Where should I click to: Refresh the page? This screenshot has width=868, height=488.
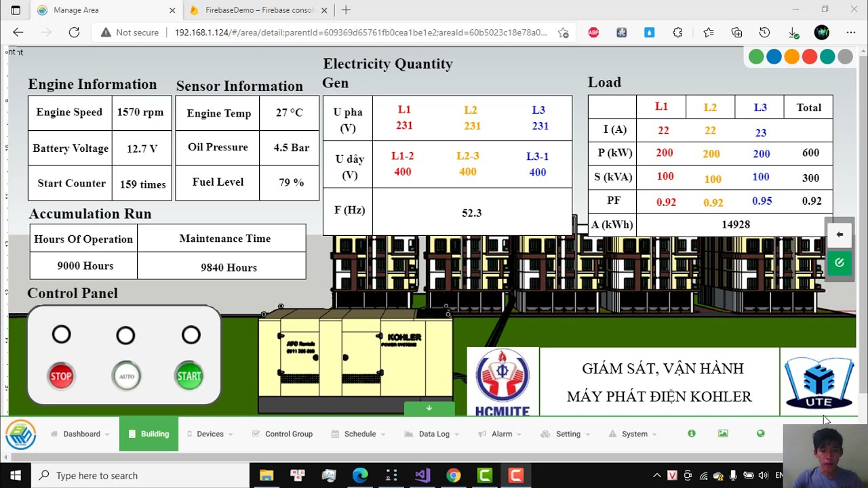click(x=74, y=33)
